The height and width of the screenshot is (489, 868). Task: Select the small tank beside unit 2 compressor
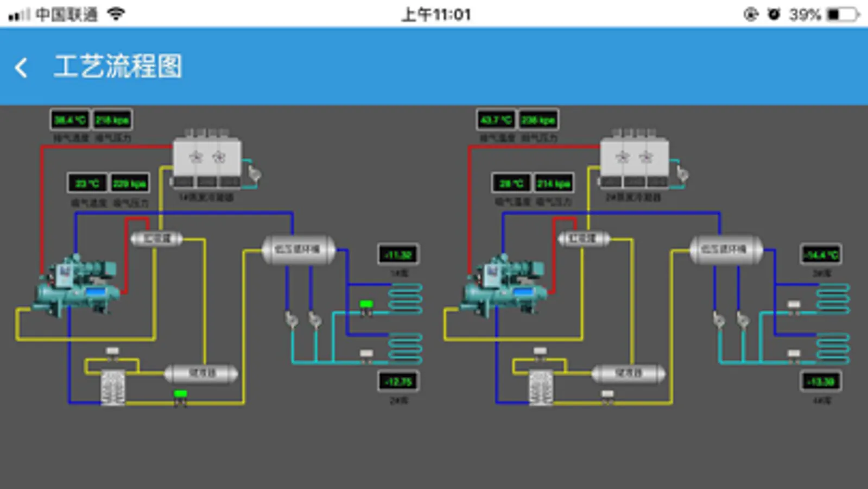[x=584, y=238]
